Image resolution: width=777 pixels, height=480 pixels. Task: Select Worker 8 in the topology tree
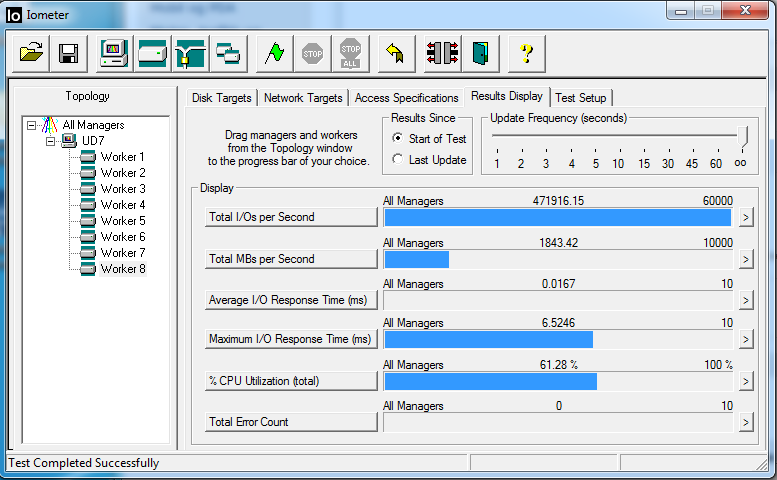[x=123, y=269]
